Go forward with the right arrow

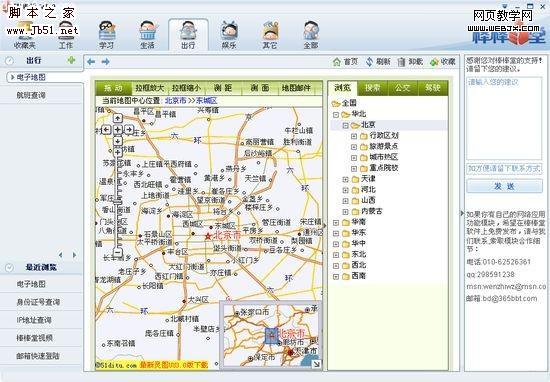pos(106,62)
